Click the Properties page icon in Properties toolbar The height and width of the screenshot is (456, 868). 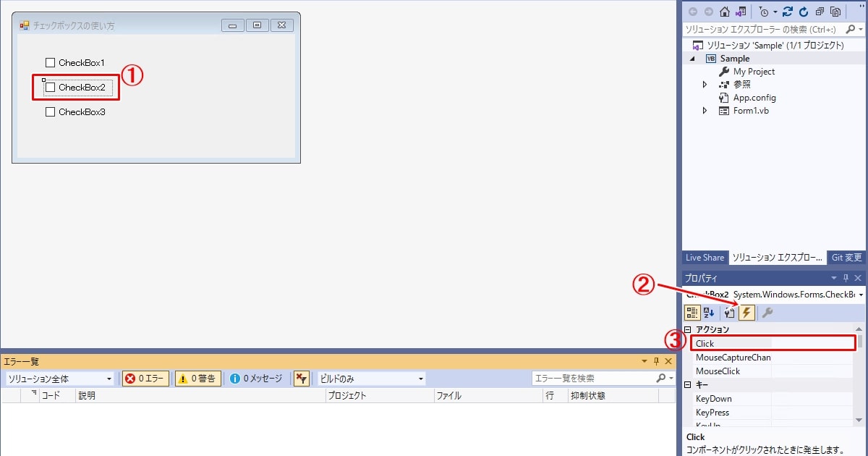pyautogui.click(x=729, y=313)
